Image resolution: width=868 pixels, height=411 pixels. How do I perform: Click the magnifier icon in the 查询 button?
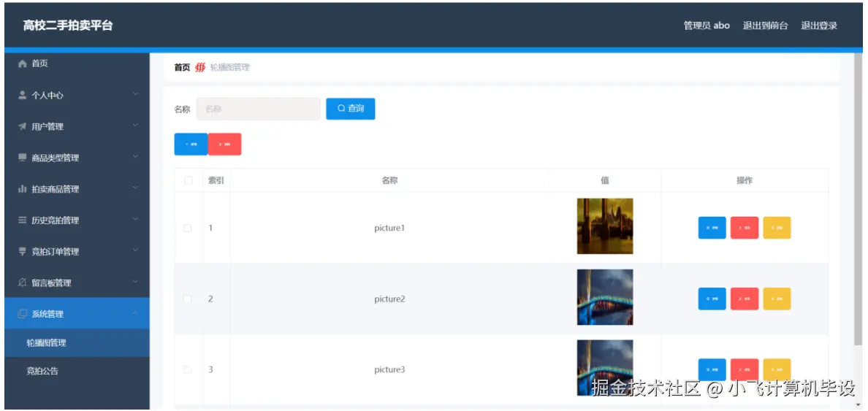click(341, 109)
